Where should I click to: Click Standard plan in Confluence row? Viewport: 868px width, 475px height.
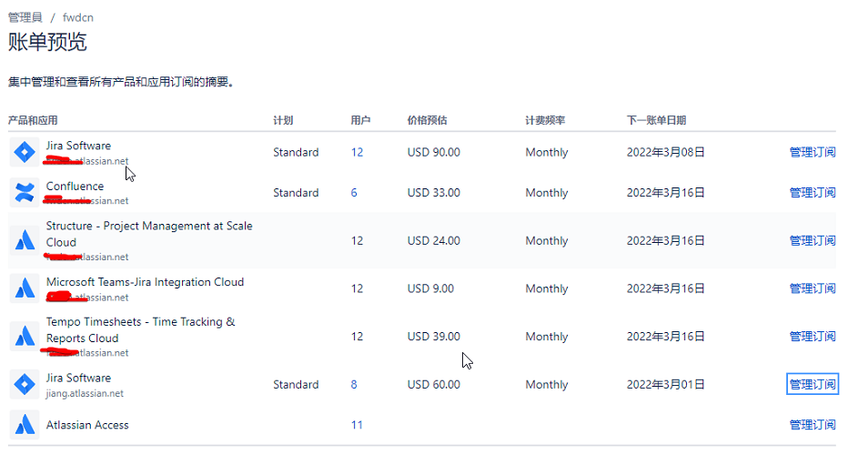pos(296,193)
